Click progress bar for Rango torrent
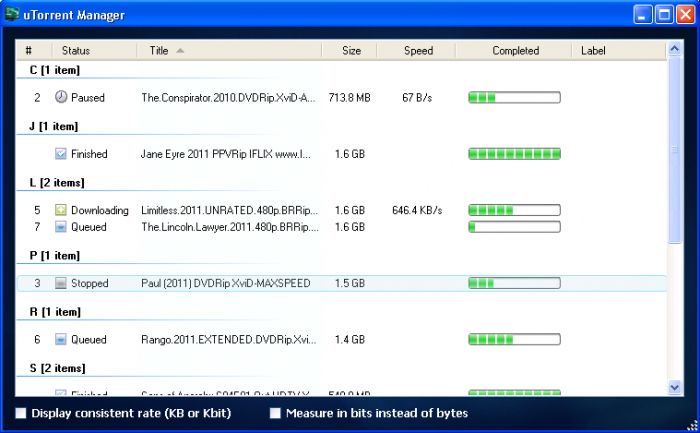This screenshot has height=433, width=700. click(x=514, y=339)
